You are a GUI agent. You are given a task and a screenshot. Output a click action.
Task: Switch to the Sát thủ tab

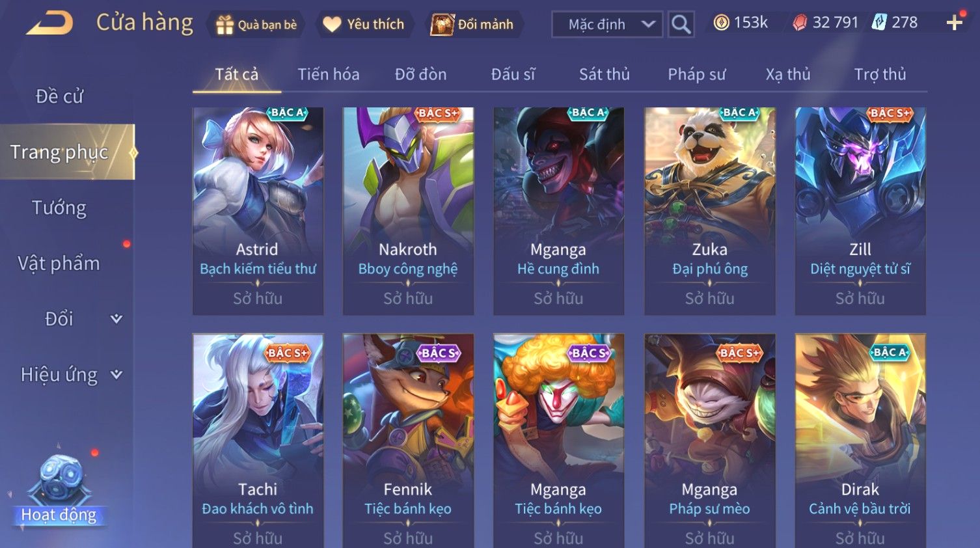(x=605, y=74)
